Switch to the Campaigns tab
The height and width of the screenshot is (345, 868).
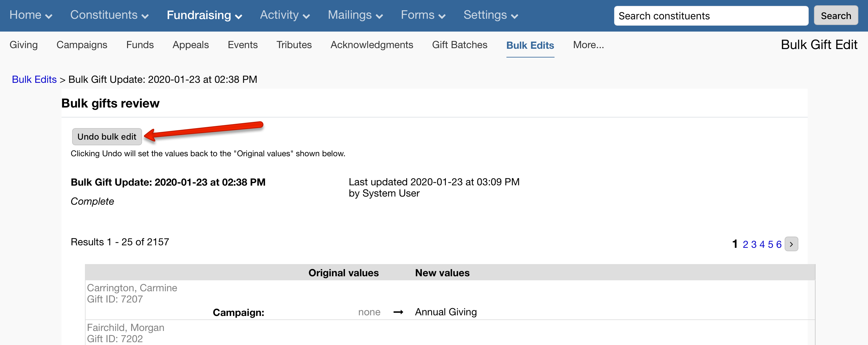coord(82,45)
